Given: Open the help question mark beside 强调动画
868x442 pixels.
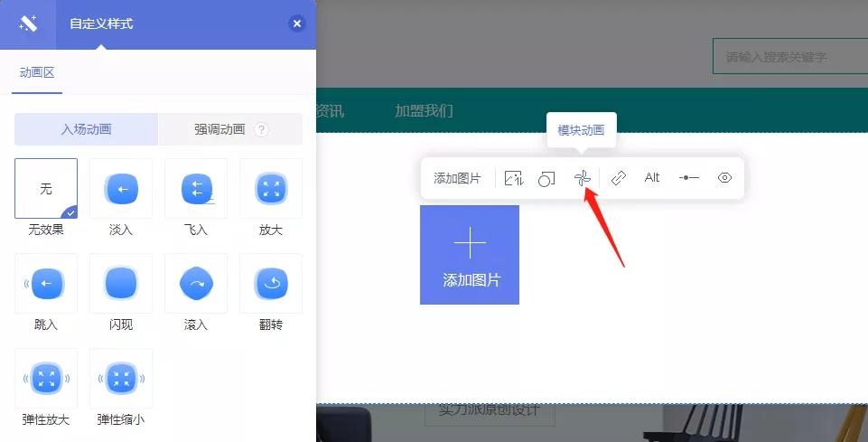Looking at the screenshot, I should pyautogui.click(x=261, y=129).
